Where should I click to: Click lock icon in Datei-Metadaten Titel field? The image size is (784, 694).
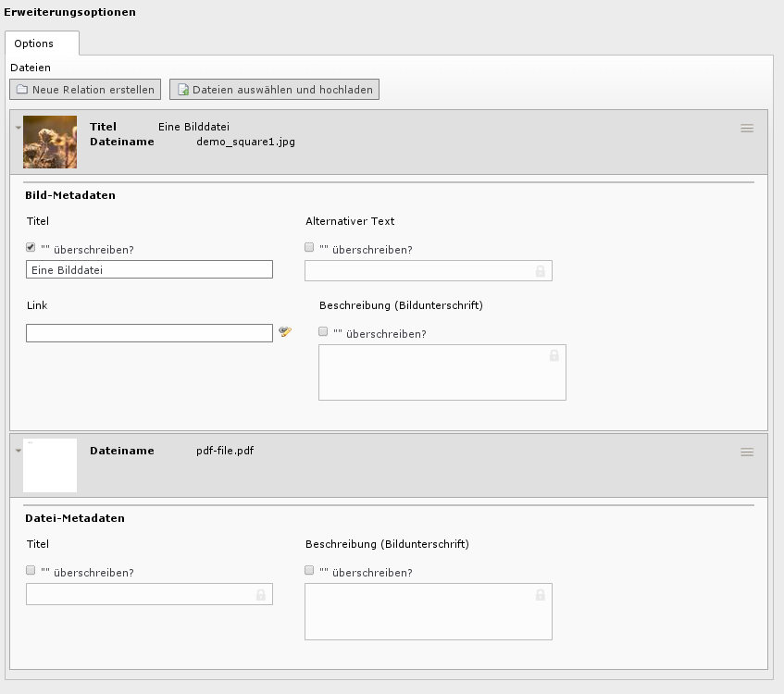260,594
